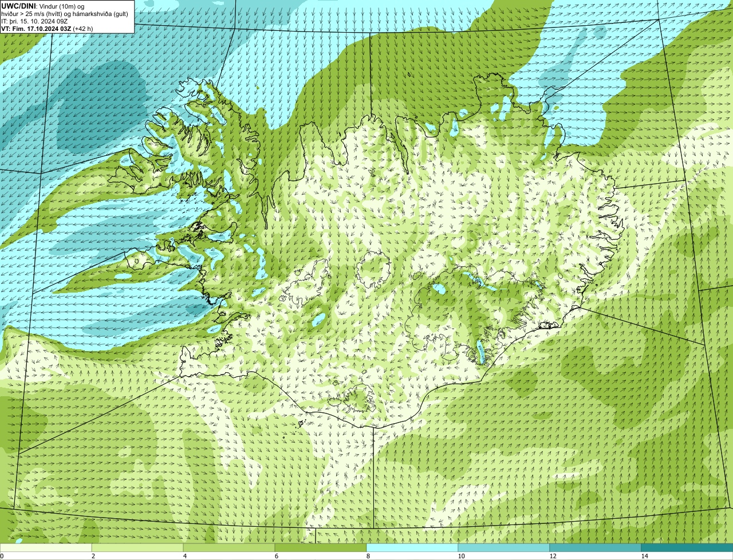Select the light green 2–4 m/s legend swatch

[137, 547]
